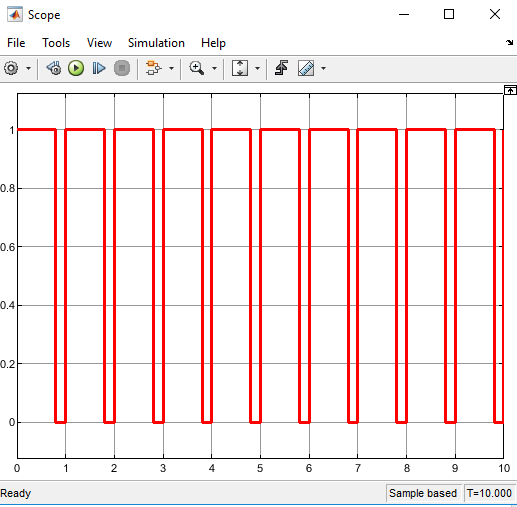Click the Step Back toolbar icon
The height and width of the screenshot is (507, 517).
pos(54,68)
